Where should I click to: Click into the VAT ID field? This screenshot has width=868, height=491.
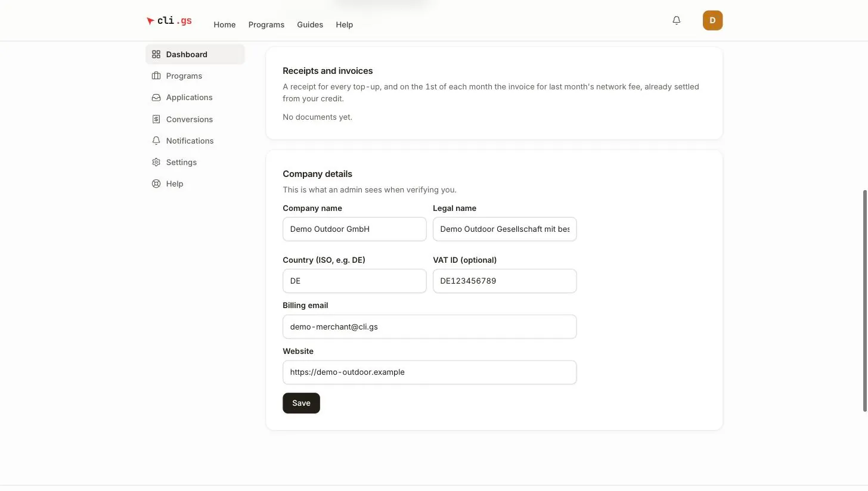(x=504, y=281)
